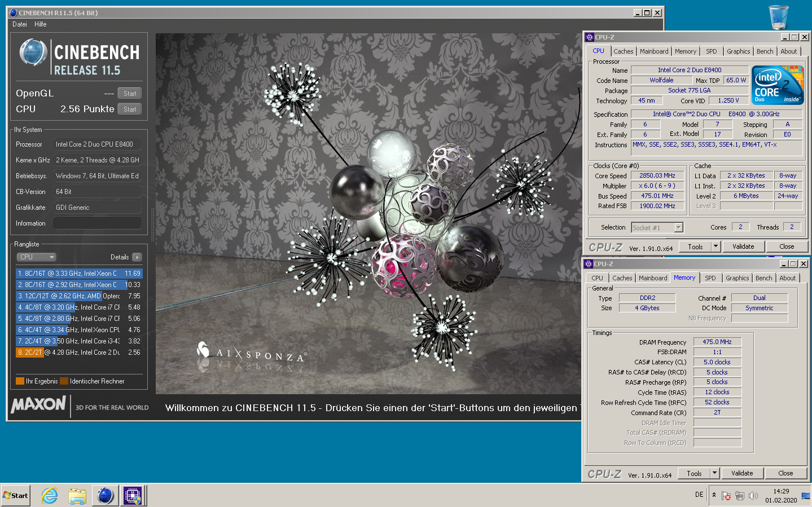Click the Details arrow button in Rangliste
The width and height of the screenshot is (812, 507).
(x=137, y=257)
